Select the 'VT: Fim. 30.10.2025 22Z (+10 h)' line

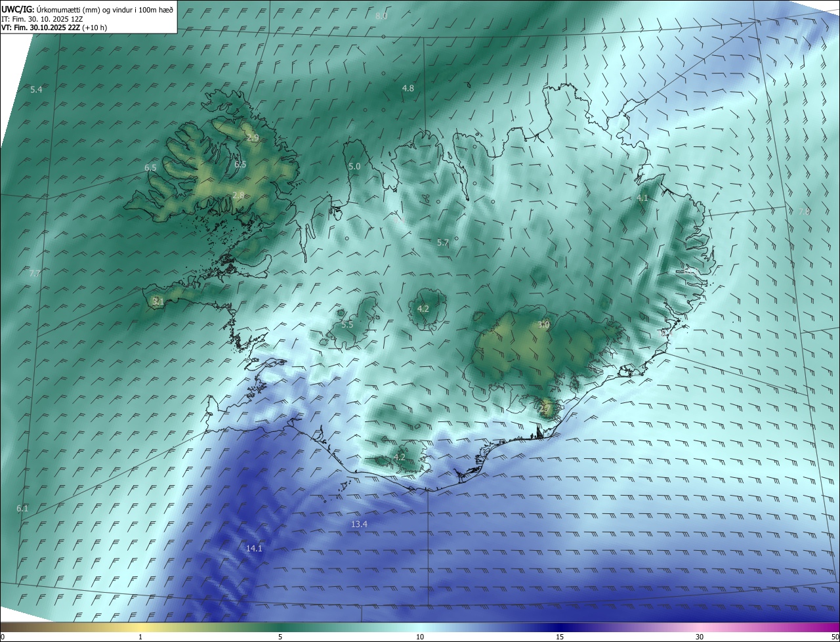pyautogui.click(x=54, y=28)
